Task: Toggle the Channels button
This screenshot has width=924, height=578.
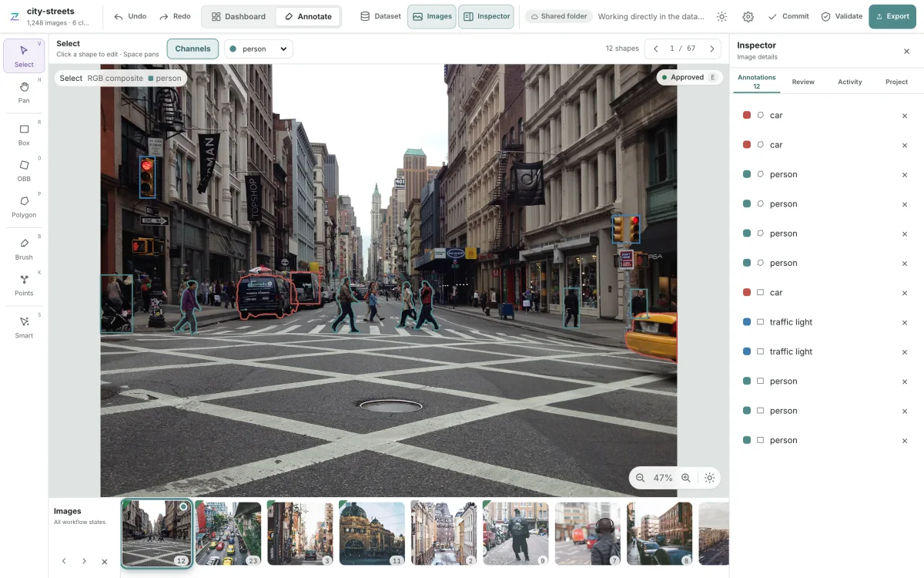Action: click(x=192, y=49)
